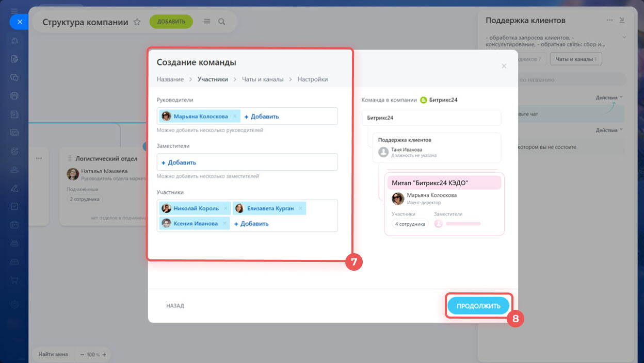Viewport: 644px width, 363px height.
Task: Open the drag handle of Логистический отдел
Action: (70, 159)
